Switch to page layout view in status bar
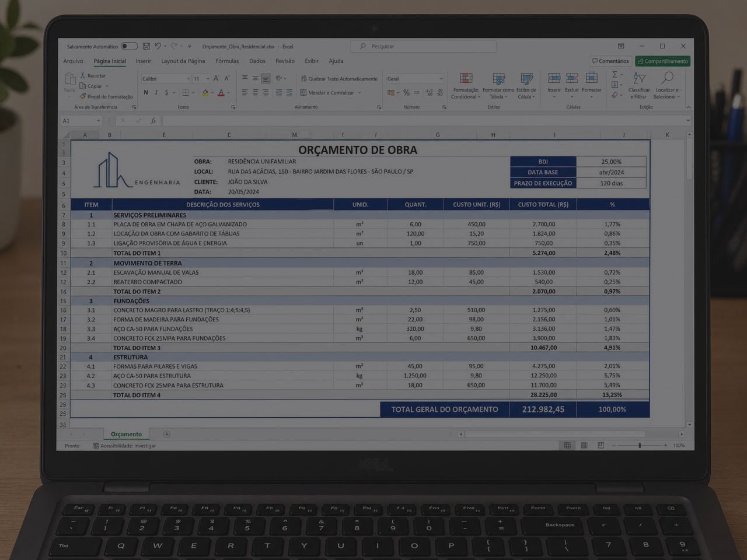 click(584, 445)
